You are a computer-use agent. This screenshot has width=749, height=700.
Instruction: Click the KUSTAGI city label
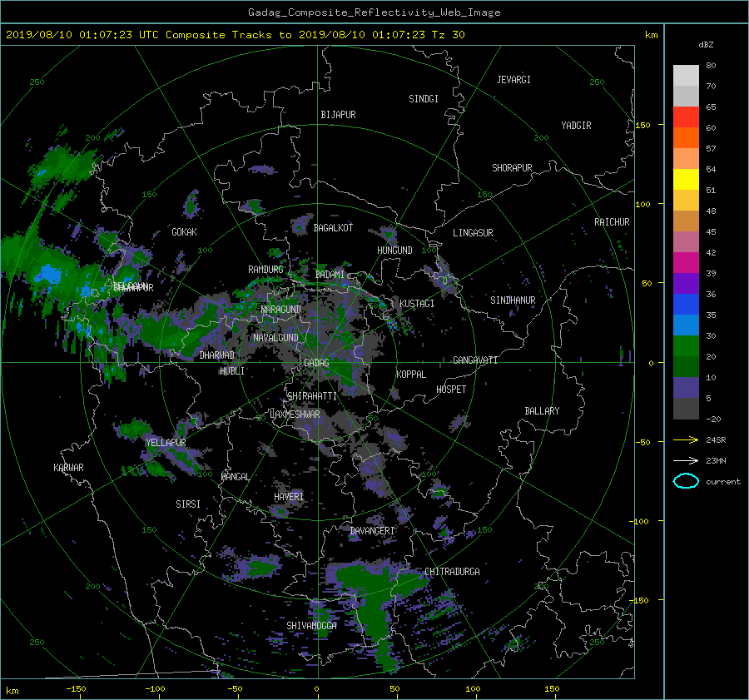pos(417,304)
